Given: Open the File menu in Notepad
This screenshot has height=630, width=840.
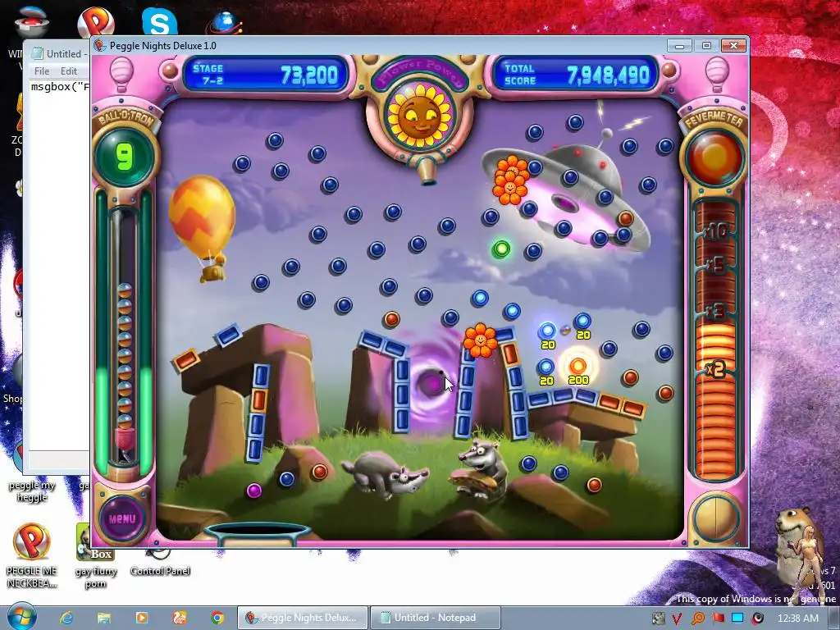Looking at the screenshot, I should point(41,71).
